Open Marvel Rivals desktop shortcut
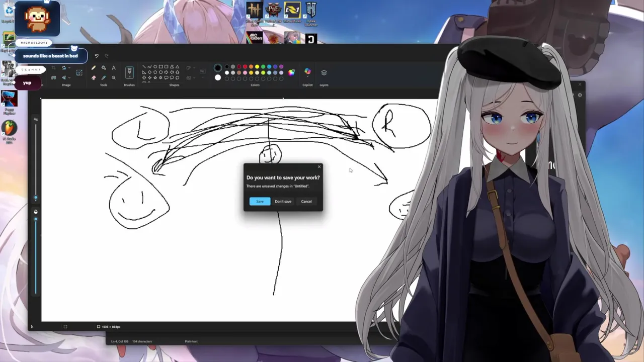644x362 pixels. (292, 13)
